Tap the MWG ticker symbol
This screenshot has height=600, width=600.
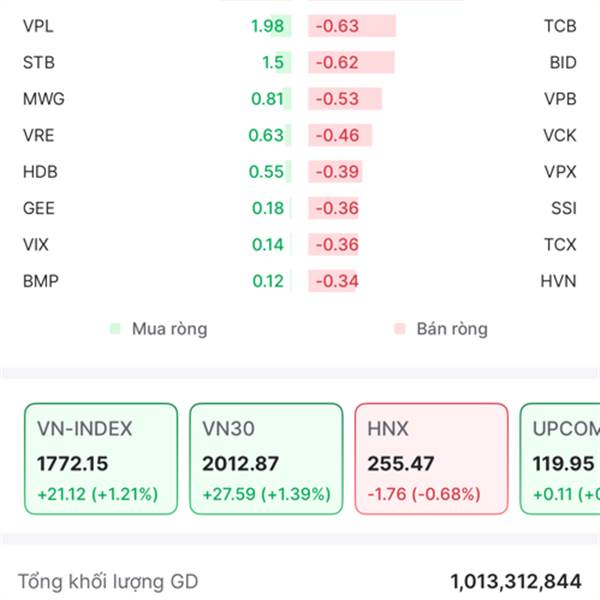coord(41,99)
